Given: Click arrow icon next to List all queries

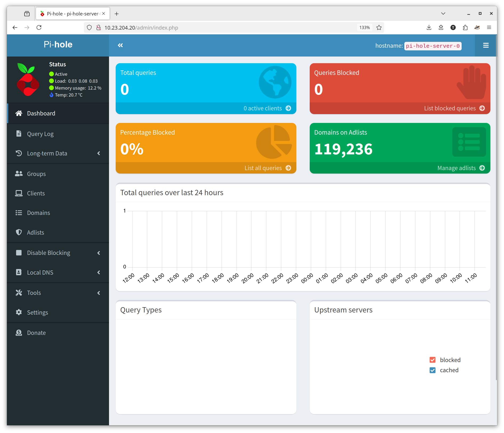Looking at the screenshot, I should pos(288,168).
